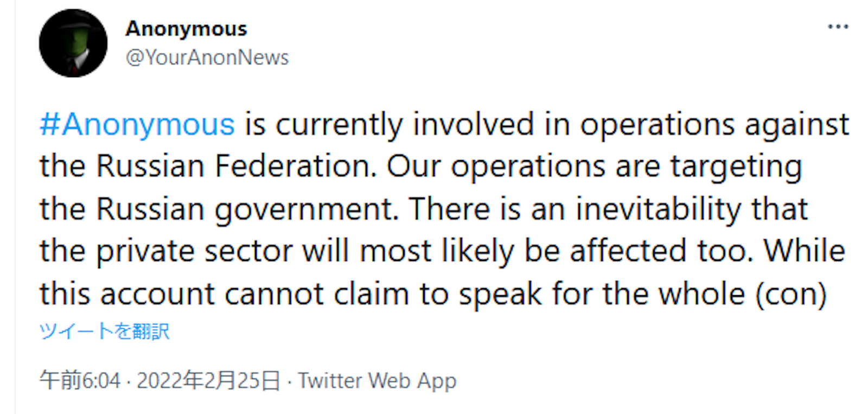Open the #Anonymous hashtag
868x414 pixels.
pyautogui.click(x=137, y=124)
